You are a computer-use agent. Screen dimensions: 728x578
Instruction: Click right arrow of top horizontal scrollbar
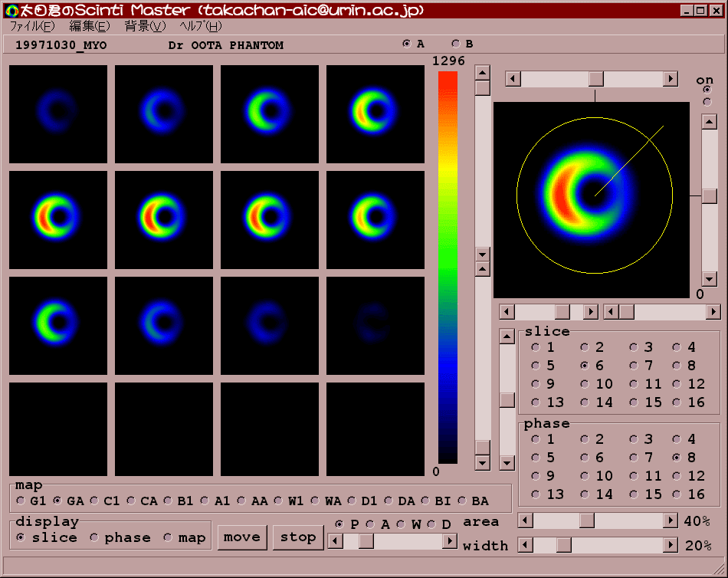(x=671, y=79)
